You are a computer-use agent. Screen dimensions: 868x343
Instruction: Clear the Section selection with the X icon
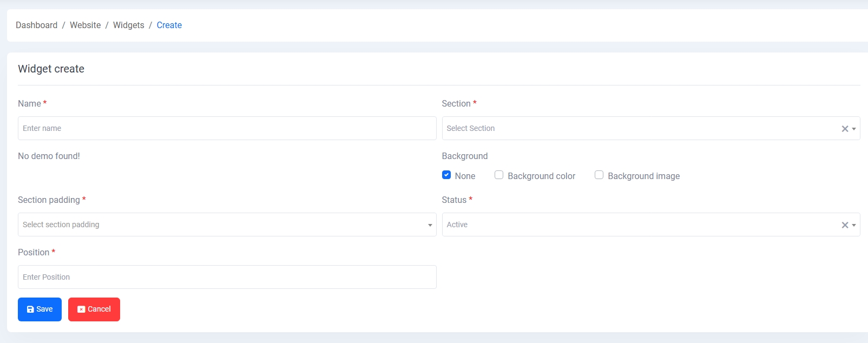tap(845, 129)
